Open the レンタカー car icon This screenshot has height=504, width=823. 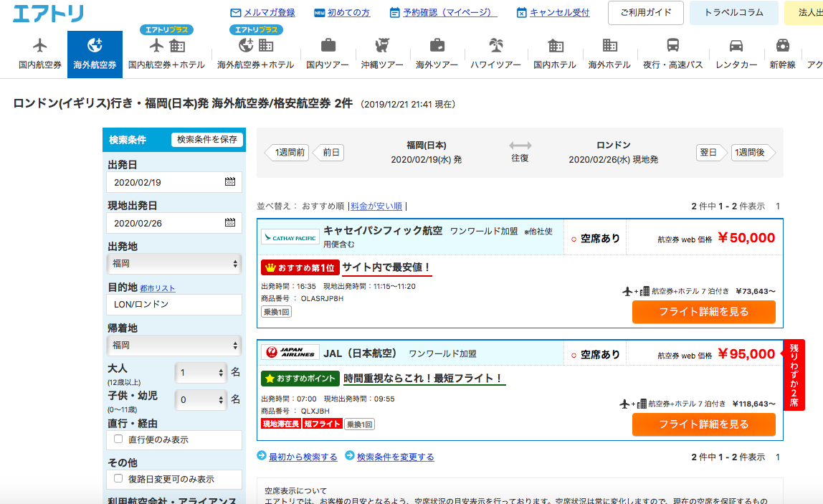click(736, 46)
